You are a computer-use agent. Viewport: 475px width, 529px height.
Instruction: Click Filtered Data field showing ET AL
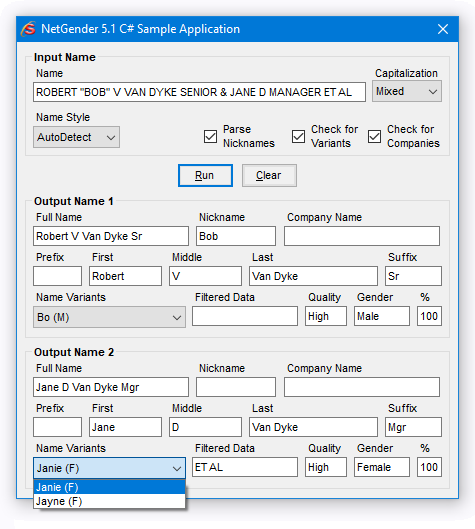(x=245, y=467)
